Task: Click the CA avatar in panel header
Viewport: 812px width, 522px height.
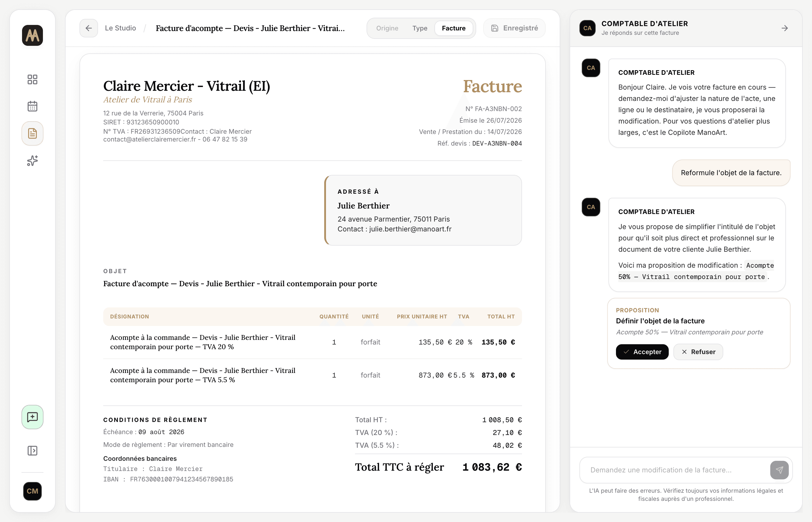Action: tap(587, 28)
